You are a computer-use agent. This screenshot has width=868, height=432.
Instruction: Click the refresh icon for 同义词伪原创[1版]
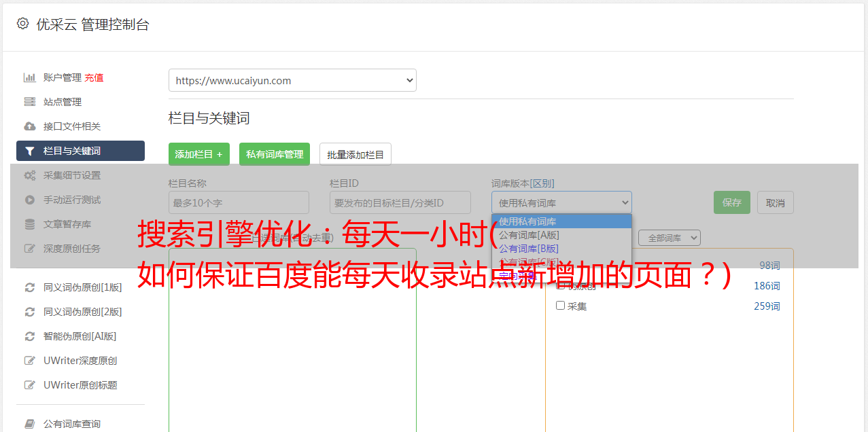30,287
